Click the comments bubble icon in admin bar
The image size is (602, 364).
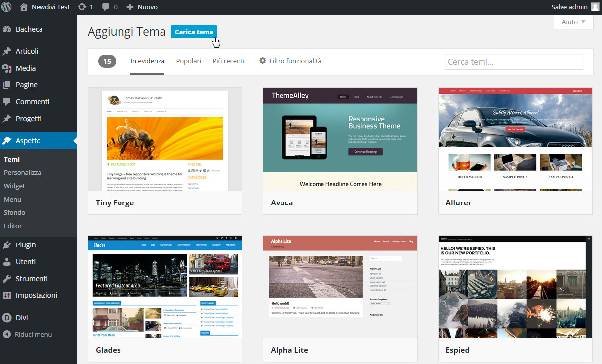106,7
